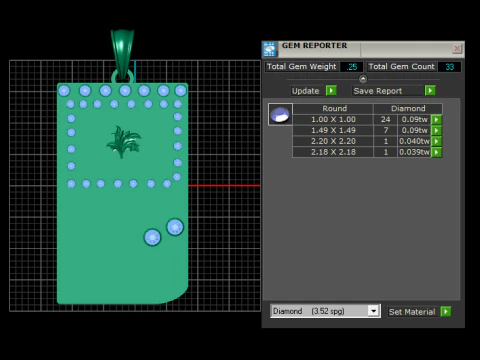Click the green arrow next to Update
480x360 pixels.
click(331, 91)
